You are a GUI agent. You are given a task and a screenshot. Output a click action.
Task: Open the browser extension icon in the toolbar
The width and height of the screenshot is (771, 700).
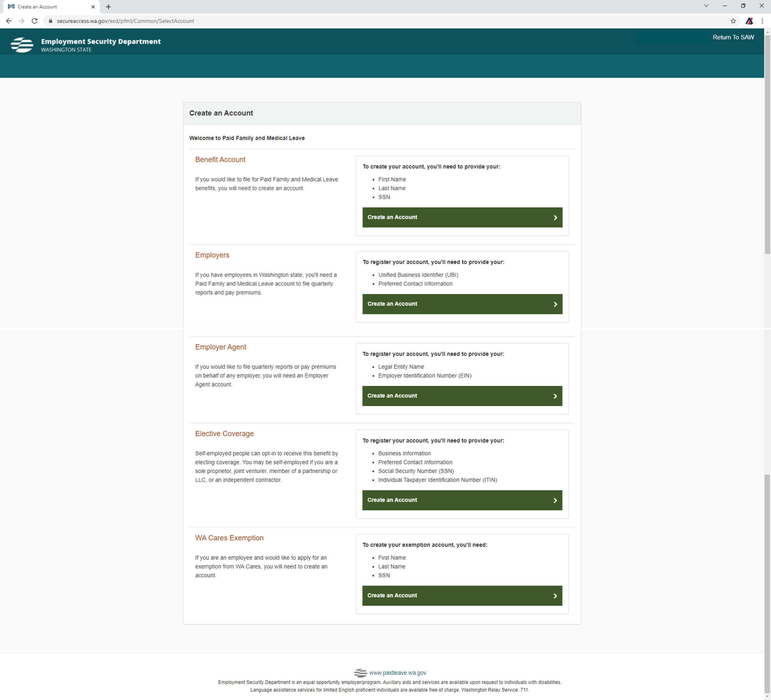749,21
